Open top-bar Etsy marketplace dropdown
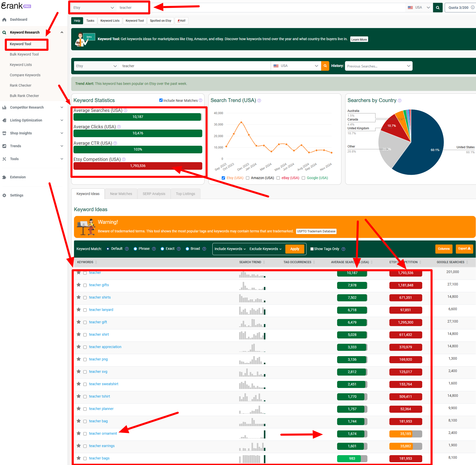The image size is (476, 465). [x=94, y=8]
